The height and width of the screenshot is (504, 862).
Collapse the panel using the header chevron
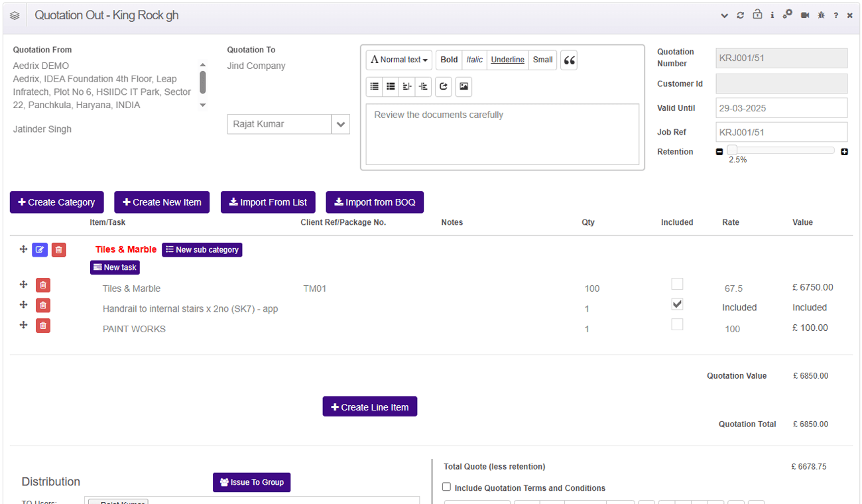724,15
